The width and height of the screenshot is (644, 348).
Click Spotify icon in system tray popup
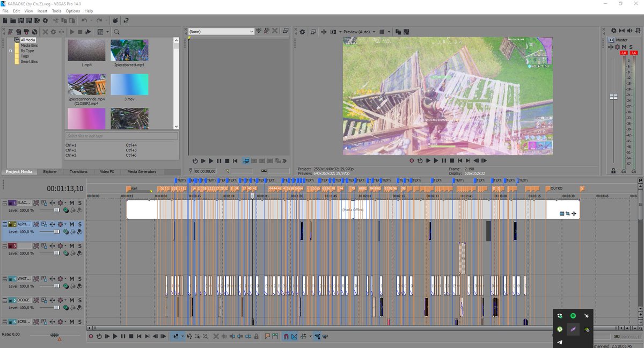573,316
